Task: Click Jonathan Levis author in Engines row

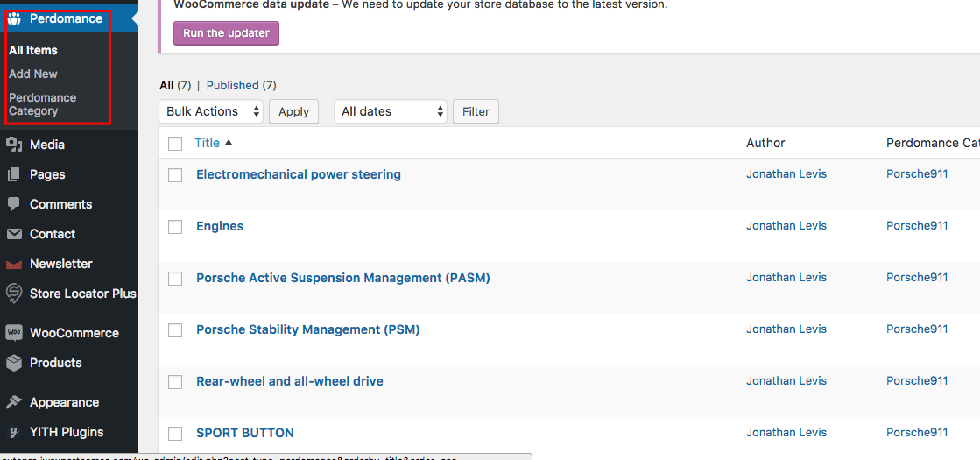Action: (786, 226)
